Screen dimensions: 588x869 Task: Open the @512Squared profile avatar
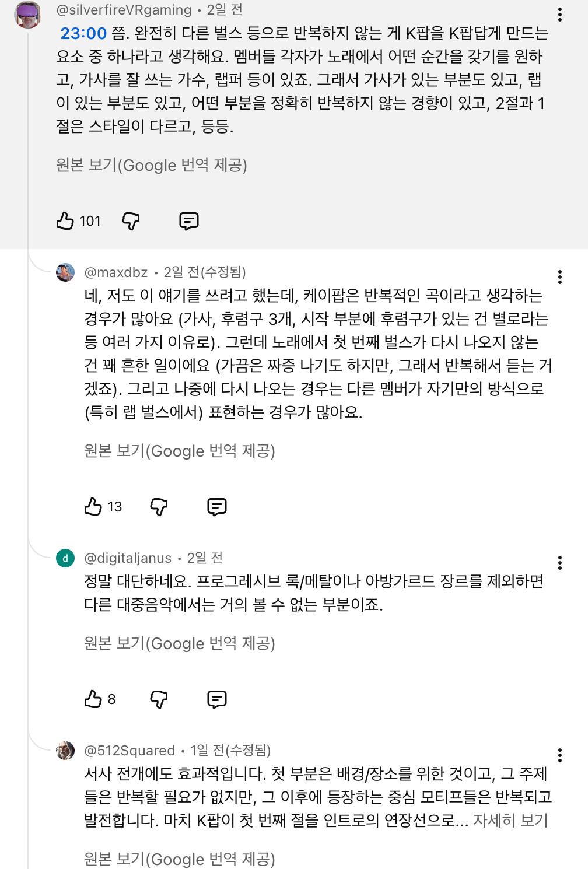(x=65, y=751)
